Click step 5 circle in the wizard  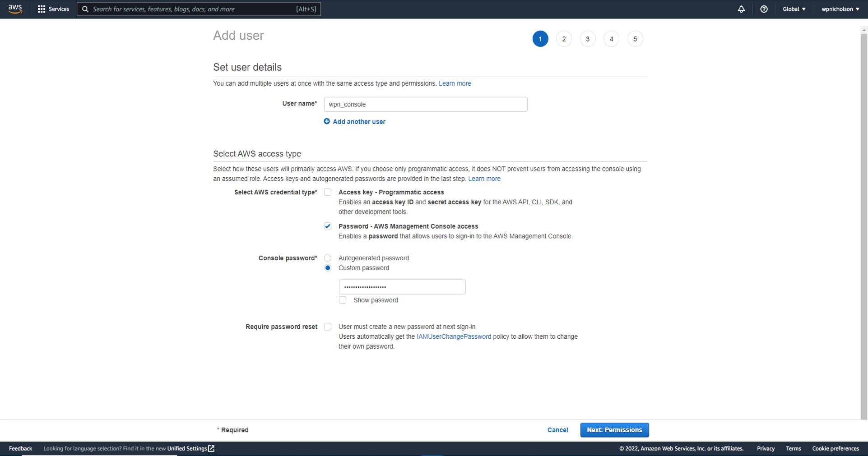pyautogui.click(x=635, y=39)
